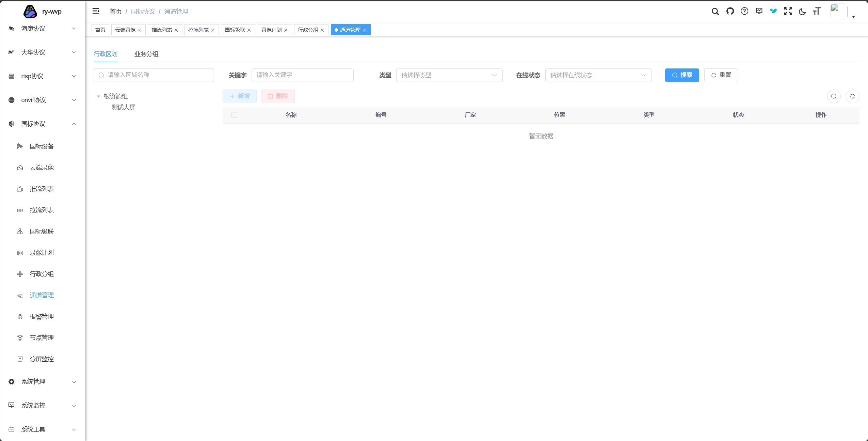Toggle fullscreen mode icon
868x441 pixels.
[788, 11]
